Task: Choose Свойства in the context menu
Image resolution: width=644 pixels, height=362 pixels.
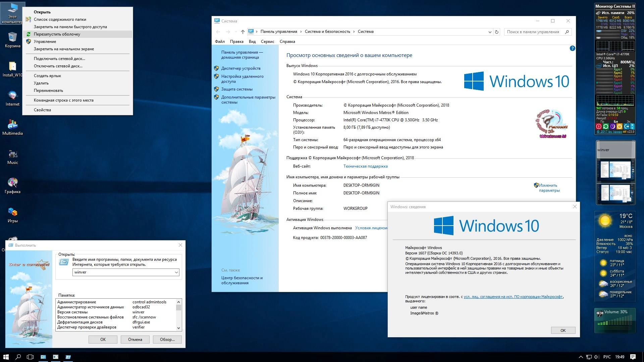Action: (77, 110)
